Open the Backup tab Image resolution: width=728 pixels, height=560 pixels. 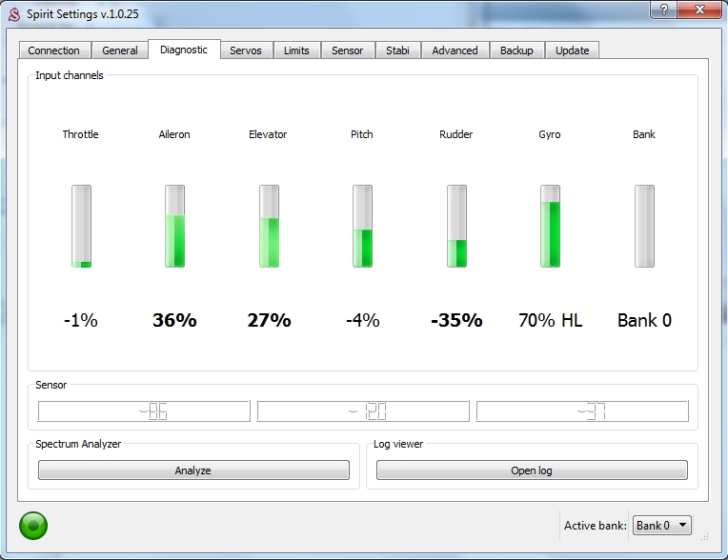pyautogui.click(x=517, y=50)
